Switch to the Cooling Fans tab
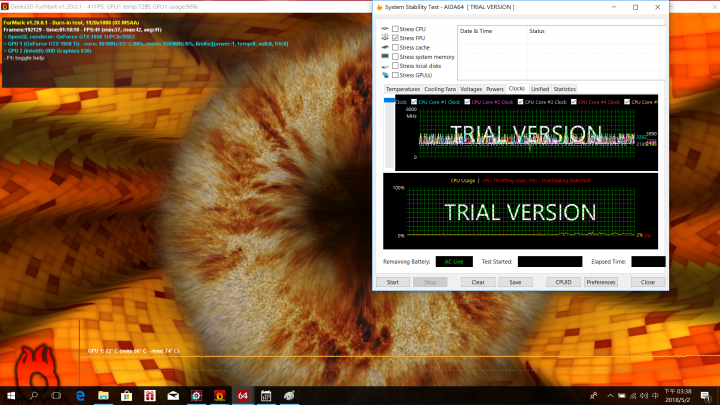 pyautogui.click(x=440, y=89)
